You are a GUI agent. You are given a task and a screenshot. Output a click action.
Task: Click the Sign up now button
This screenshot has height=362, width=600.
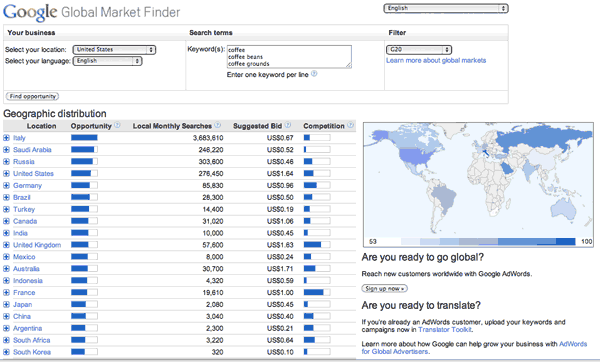pos(384,289)
